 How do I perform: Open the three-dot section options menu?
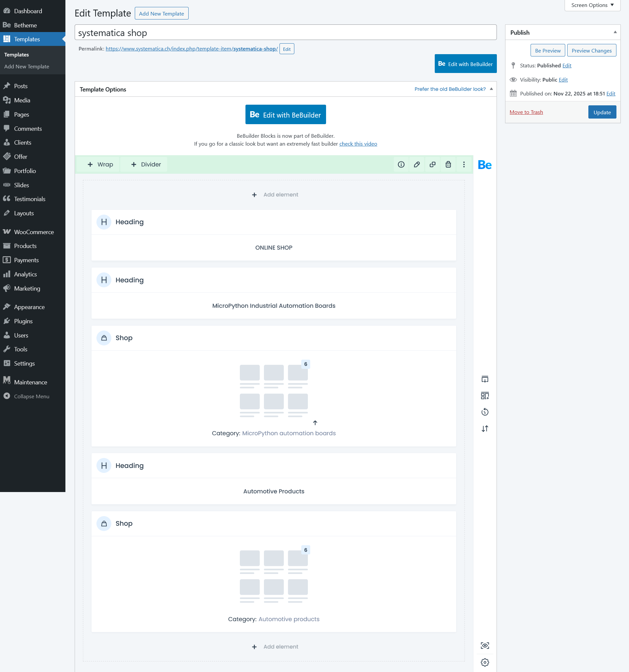click(x=463, y=164)
